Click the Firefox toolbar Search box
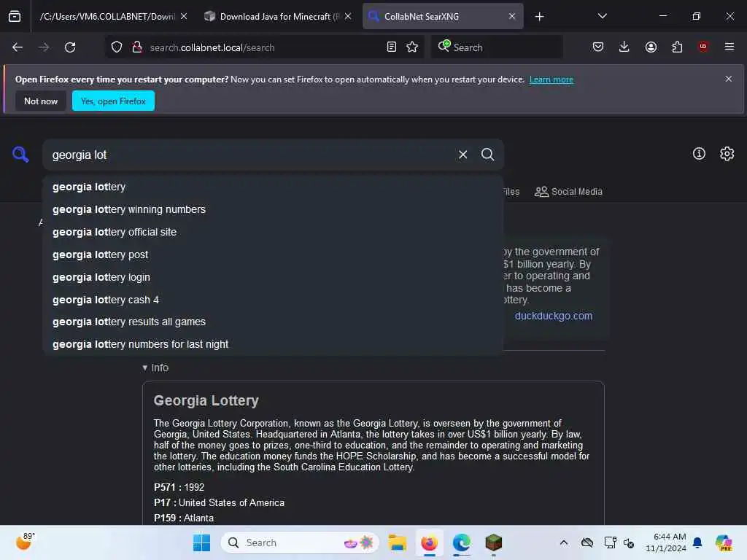The height and width of the screenshot is (560, 747). point(497,47)
